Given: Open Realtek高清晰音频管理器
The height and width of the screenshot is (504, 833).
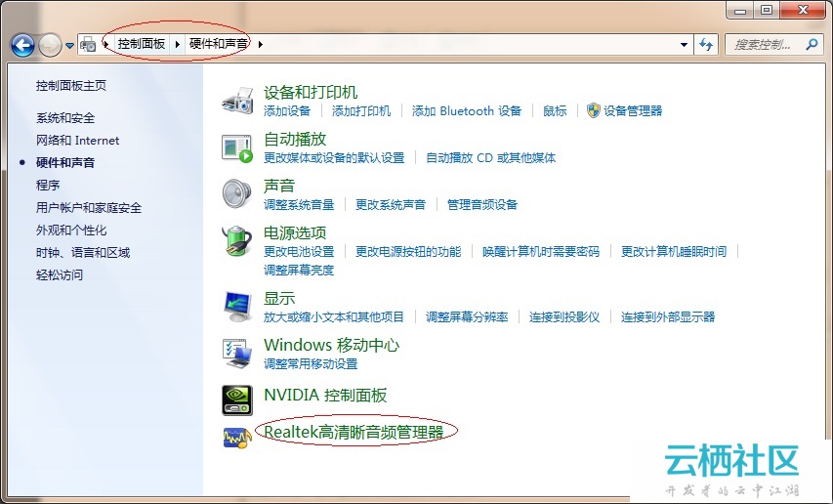Looking at the screenshot, I should [x=354, y=432].
